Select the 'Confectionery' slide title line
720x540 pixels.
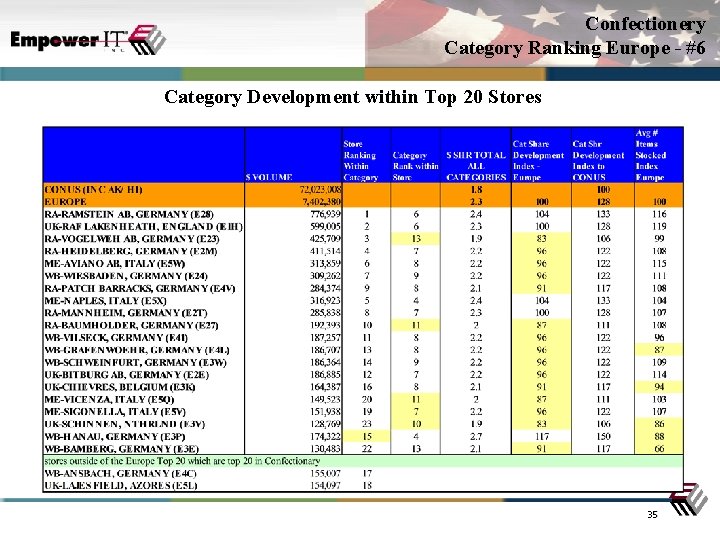(x=645, y=24)
